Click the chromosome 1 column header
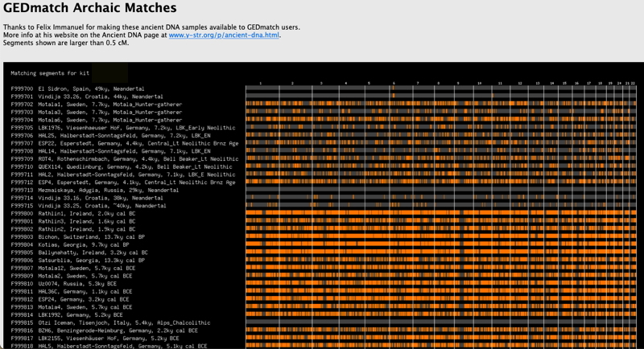Image resolution: width=644 pixels, height=349 pixels. pos(260,84)
